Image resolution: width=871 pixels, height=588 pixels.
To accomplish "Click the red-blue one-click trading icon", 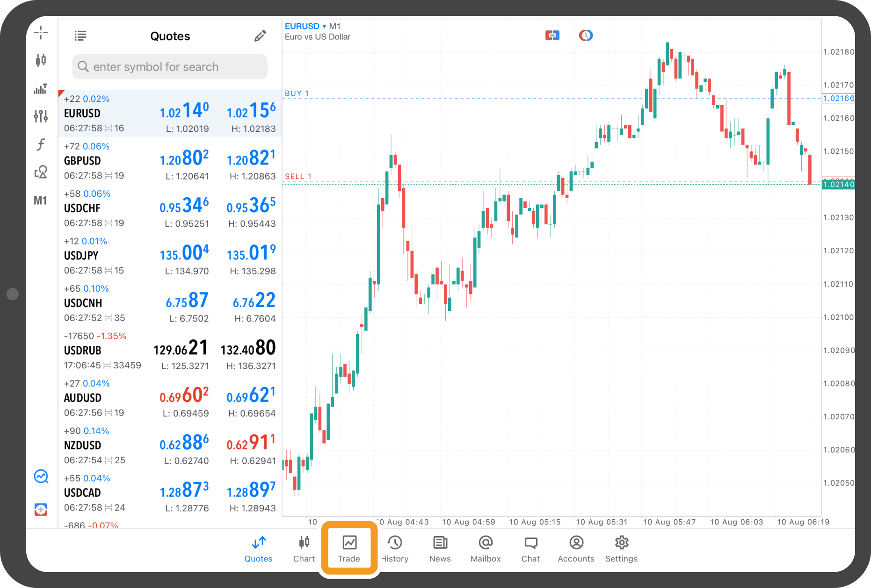I will coord(552,36).
